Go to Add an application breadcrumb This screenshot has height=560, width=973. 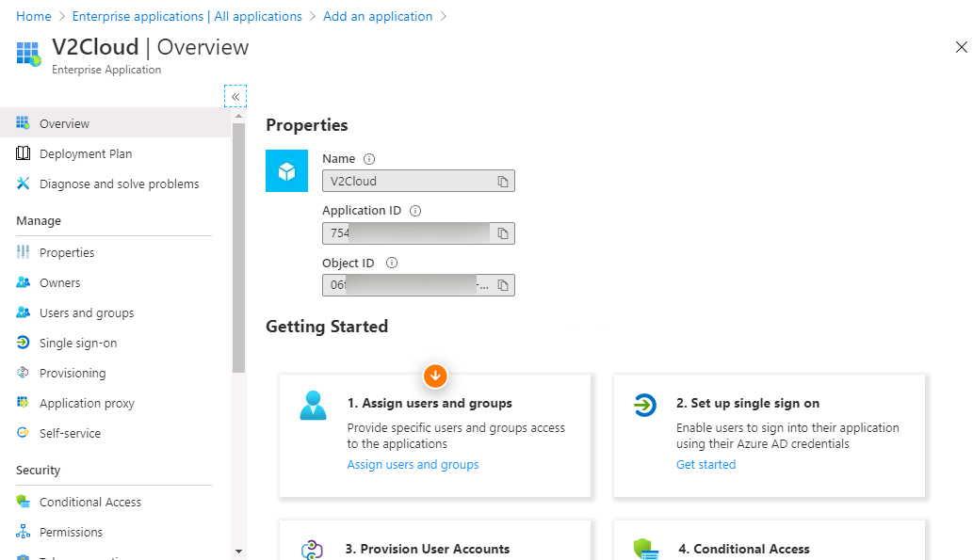(378, 16)
